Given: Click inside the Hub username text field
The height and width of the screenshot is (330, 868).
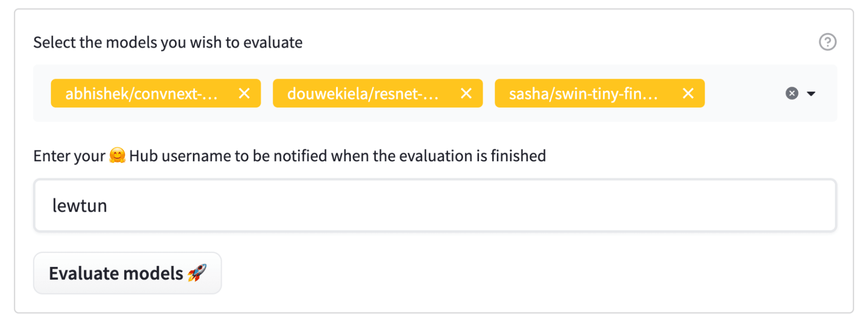Looking at the screenshot, I should click(434, 205).
